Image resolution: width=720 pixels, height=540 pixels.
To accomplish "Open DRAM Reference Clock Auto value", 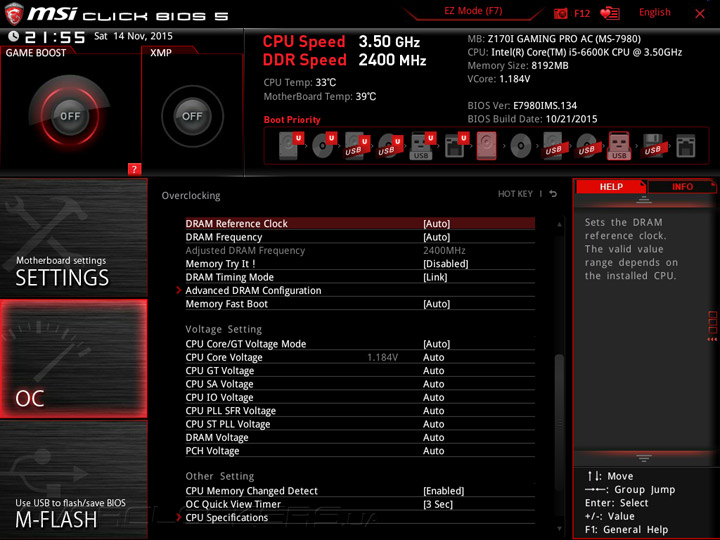I will (x=436, y=224).
